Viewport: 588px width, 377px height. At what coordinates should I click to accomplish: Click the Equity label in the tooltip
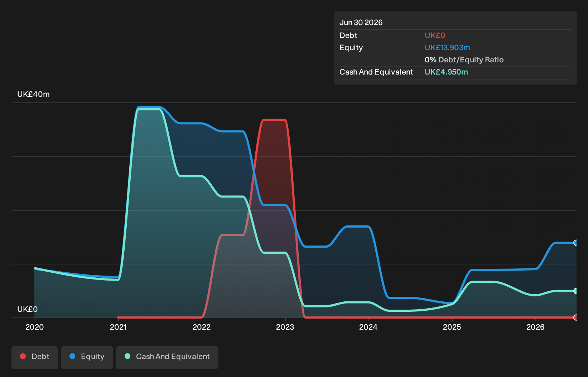(351, 48)
